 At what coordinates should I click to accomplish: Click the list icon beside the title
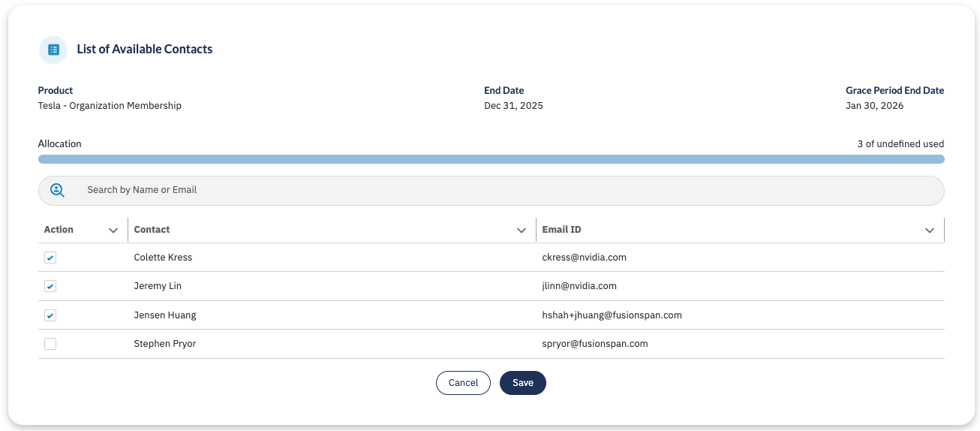coord(53,50)
